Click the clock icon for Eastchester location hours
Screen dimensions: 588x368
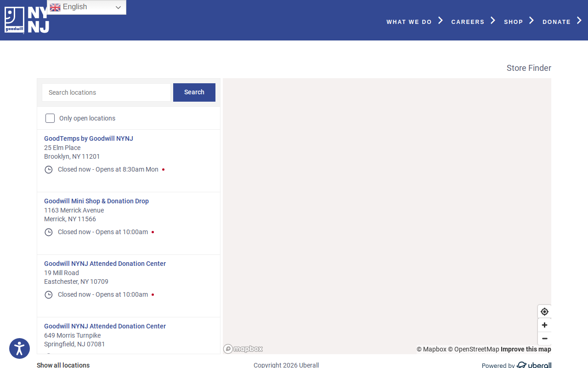(x=48, y=295)
